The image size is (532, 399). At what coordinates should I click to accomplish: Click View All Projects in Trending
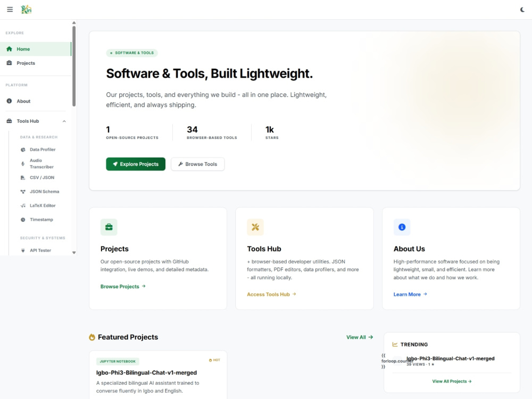point(452,381)
